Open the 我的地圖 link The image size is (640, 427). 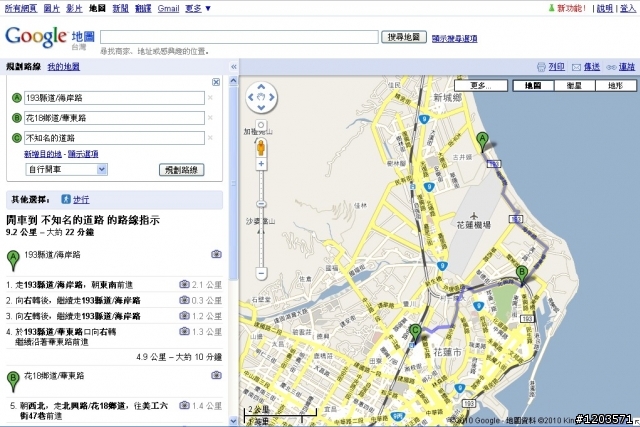click(x=64, y=67)
